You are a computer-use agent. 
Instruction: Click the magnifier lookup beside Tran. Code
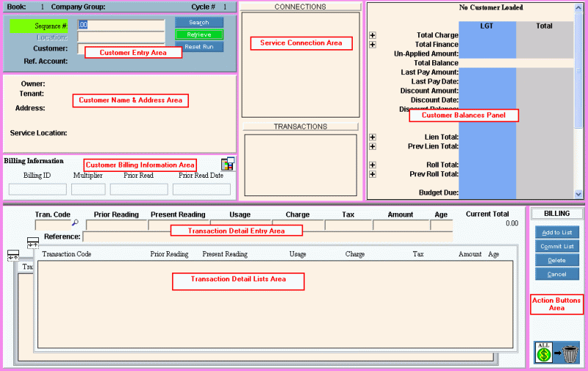(76, 223)
